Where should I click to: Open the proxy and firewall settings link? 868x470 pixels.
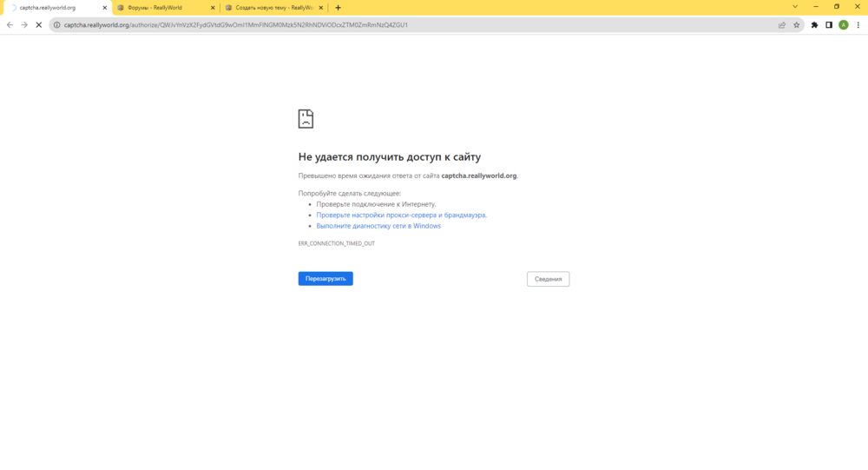click(x=401, y=215)
